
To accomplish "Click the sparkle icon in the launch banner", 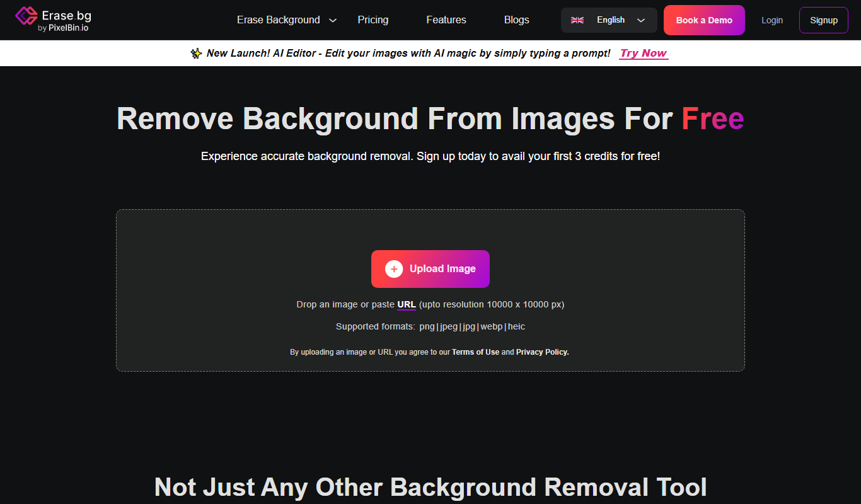I will click(196, 54).
